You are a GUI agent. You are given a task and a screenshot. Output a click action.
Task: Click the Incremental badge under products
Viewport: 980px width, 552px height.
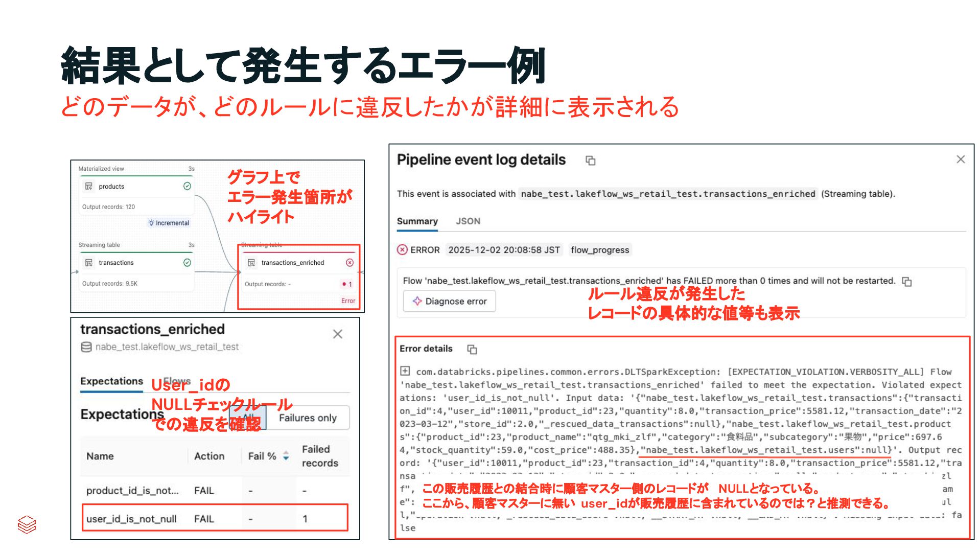tap(169, 223)
